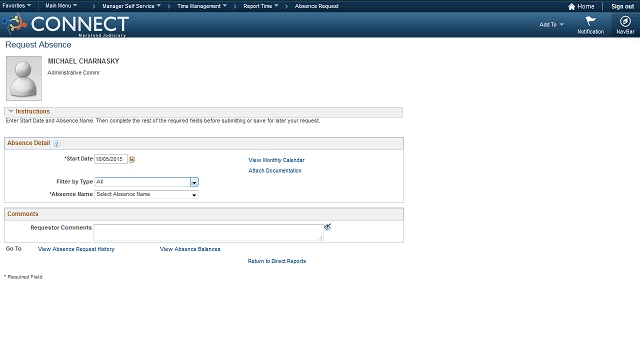Open Notification flag icon
This screenshot has height=360, width=640.
pos(590,25)
